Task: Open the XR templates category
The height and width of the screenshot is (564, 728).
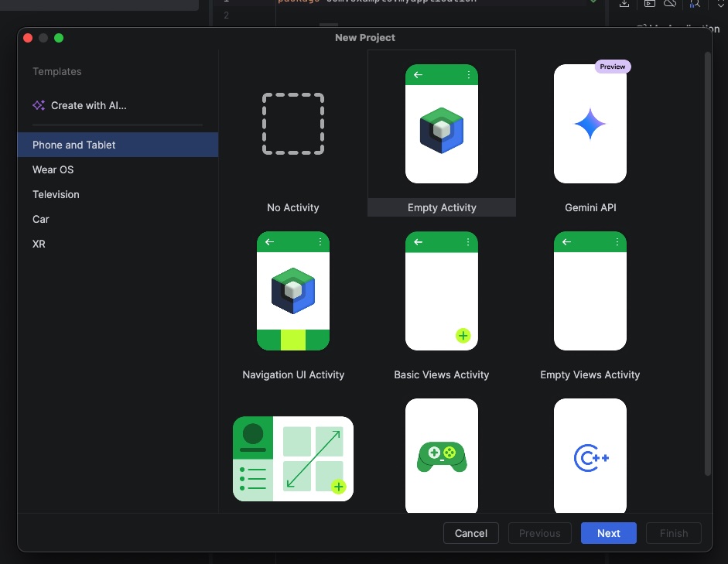Action: 118,244
